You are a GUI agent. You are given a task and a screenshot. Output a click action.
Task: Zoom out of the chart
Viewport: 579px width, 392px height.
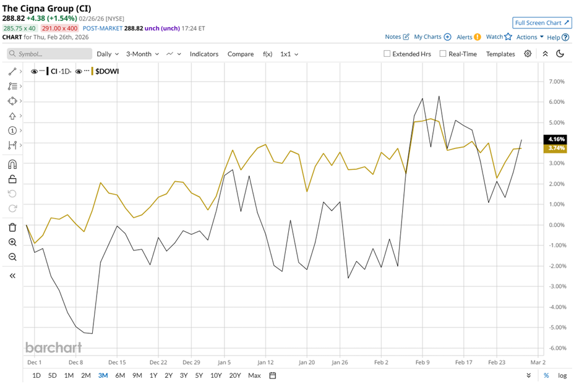pyautogui.click(x=12, y=257)
